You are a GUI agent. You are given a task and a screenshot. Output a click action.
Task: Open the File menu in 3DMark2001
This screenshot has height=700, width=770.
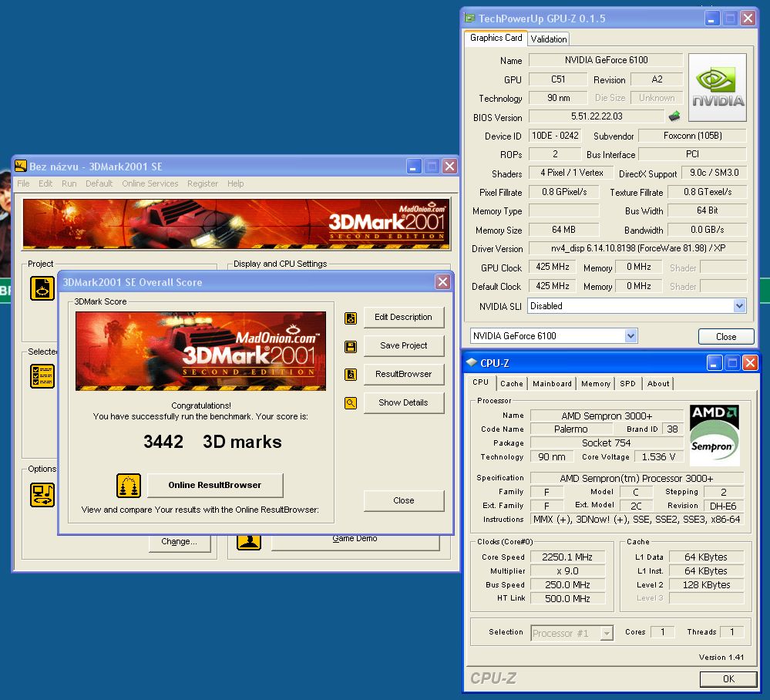pyautogui.click(x=24, y=183)
